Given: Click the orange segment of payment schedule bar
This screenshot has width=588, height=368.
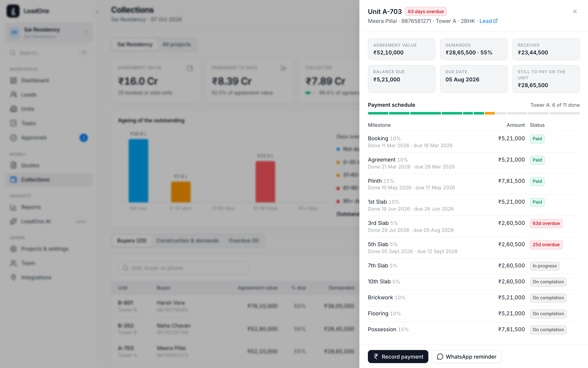Looking at the screenshot, I should tap(490, 113).
